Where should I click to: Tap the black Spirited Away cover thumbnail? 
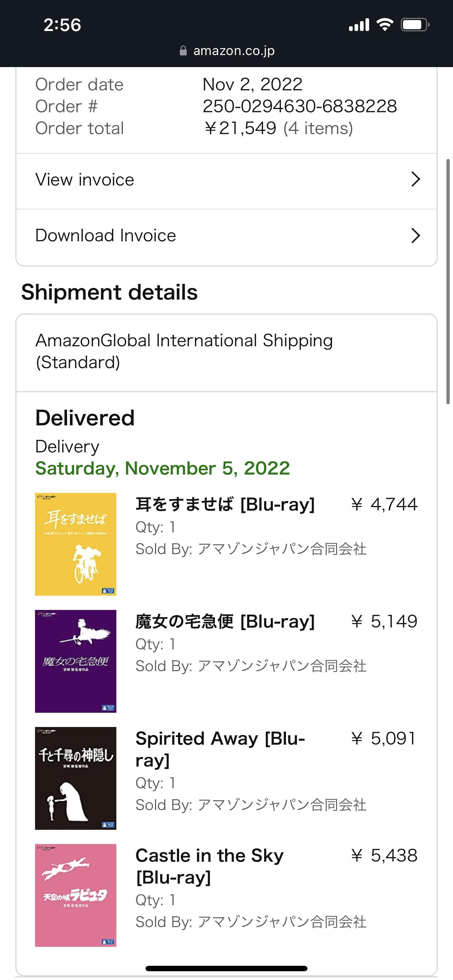coord(76,778)
